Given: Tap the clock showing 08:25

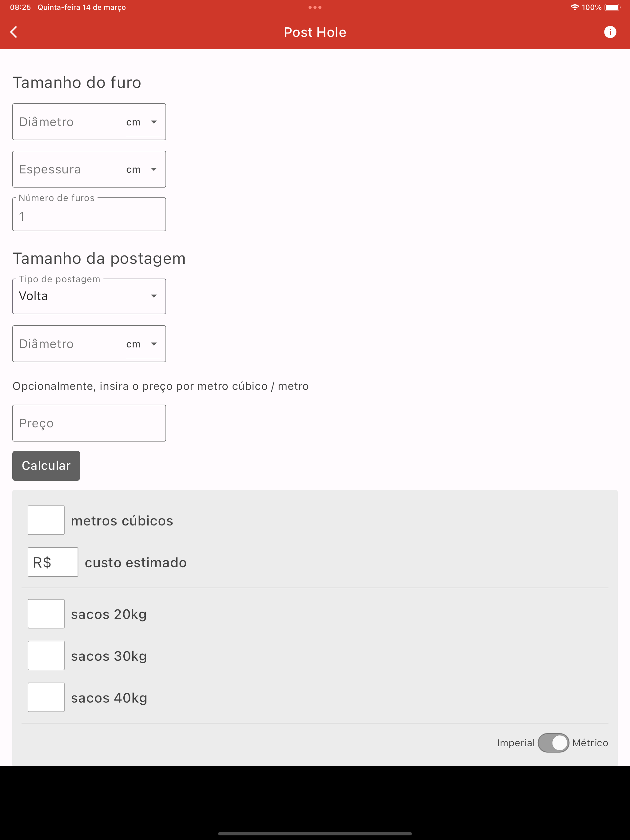Looking at the screenshot, I should [21, 7].
